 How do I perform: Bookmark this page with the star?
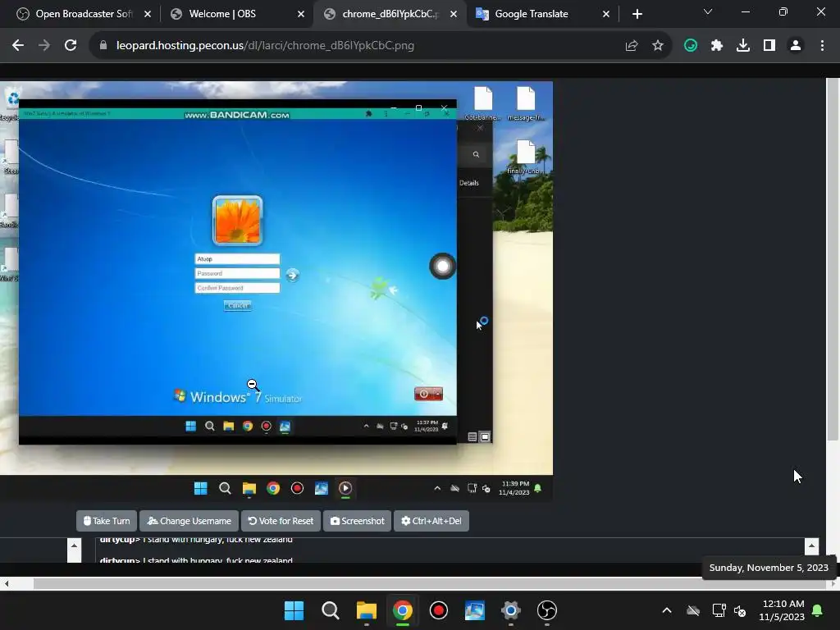pos(658,46)
